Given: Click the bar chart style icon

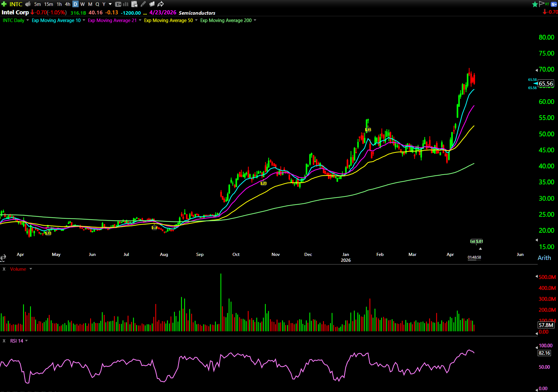Looking at the screenshot, I should (x=126, y=4).
